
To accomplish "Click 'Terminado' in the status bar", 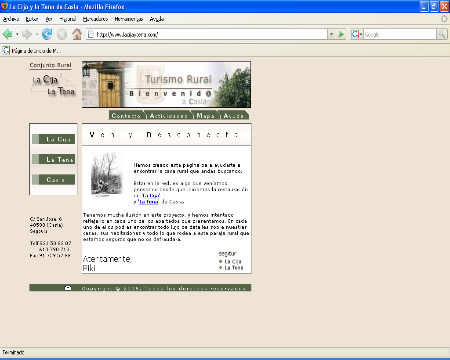I will tap(13, 352).
